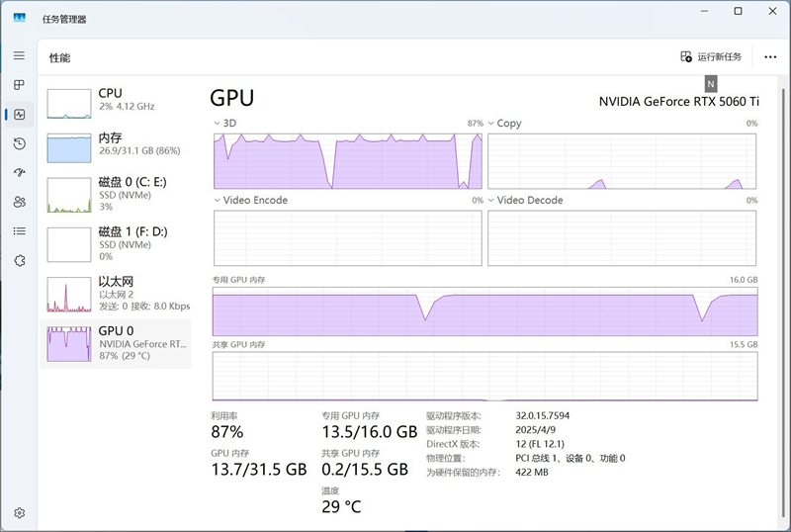Select the 以太网 network entry

116,294
